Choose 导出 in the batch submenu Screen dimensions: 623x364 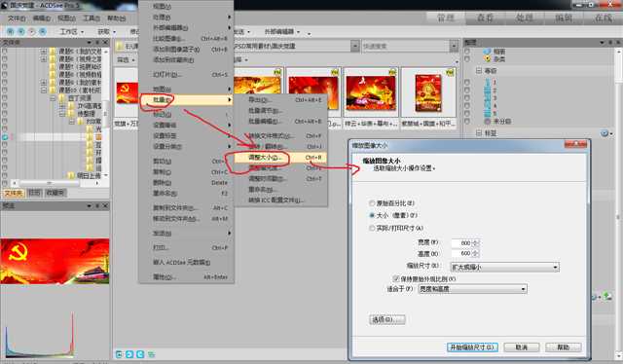pyautogui.click(x=280, y=99)
